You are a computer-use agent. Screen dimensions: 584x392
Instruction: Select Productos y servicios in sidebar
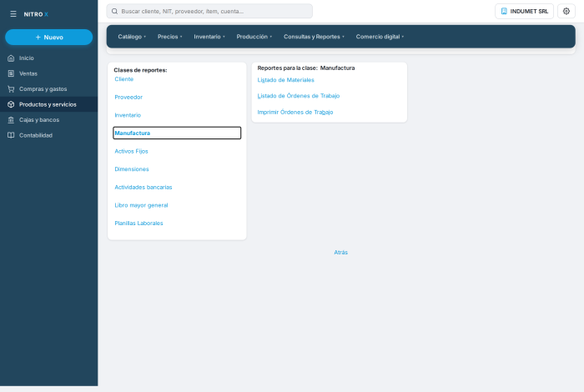pos(48,104)
